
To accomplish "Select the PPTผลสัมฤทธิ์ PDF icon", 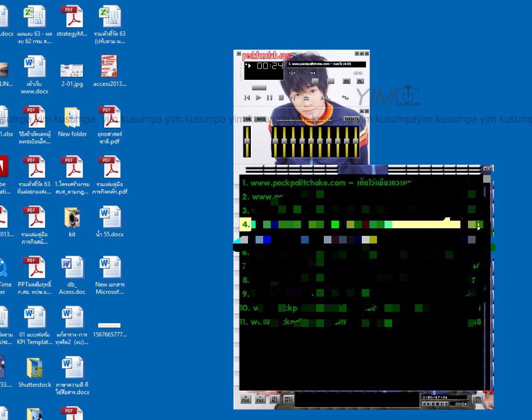I will pos(34,275).
